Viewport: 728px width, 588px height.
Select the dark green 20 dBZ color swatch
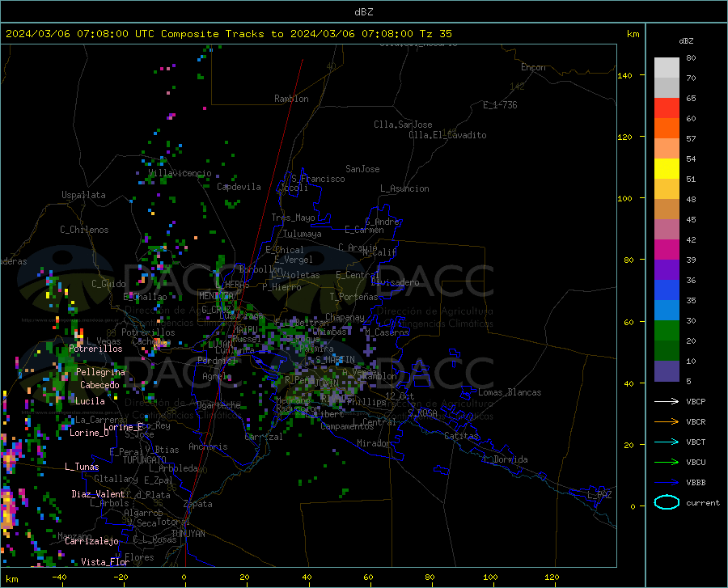point(667,351)
